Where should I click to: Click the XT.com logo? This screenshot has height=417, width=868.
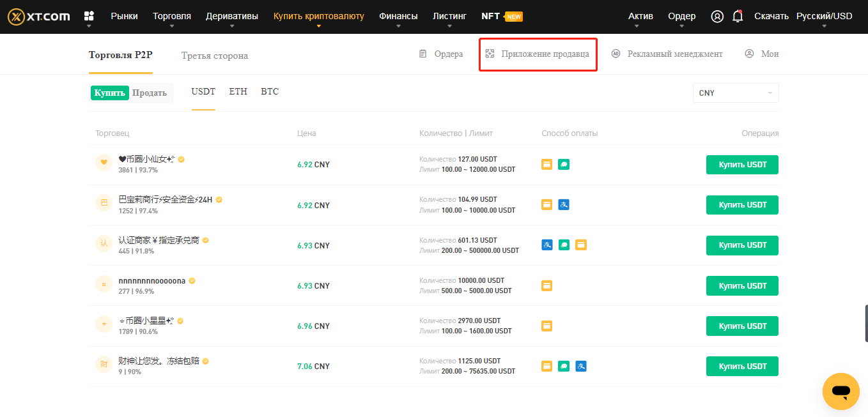tap(39, 17)
